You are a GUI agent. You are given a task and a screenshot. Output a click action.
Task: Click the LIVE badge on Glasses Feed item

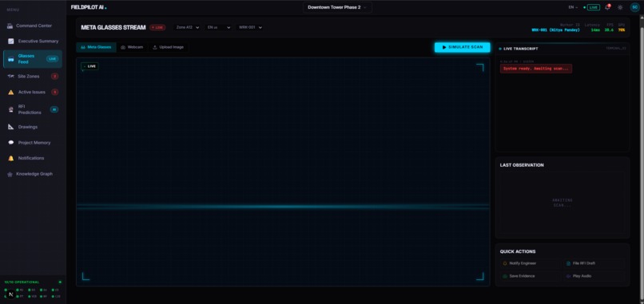[52, 59]
